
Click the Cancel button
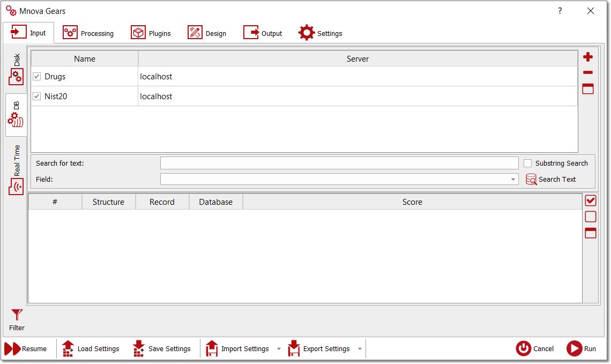pyautogui.click(x=535, y=349)
